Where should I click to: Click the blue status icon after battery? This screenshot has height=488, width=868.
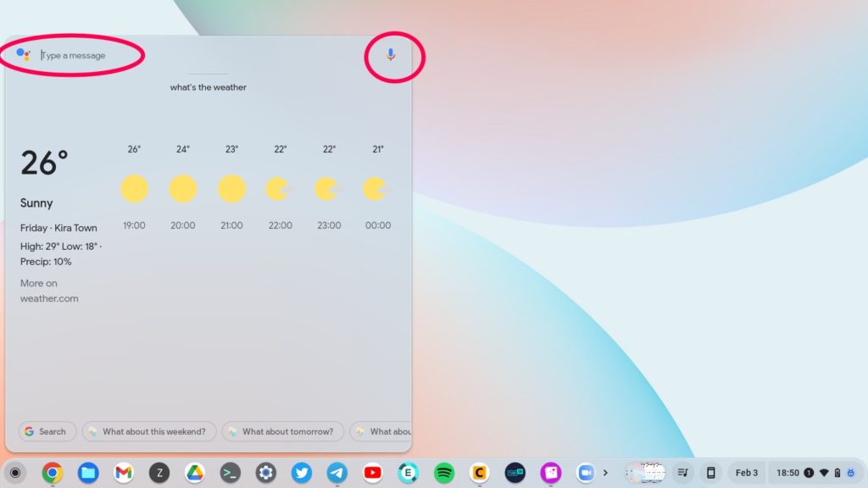[x=851, y=473]
